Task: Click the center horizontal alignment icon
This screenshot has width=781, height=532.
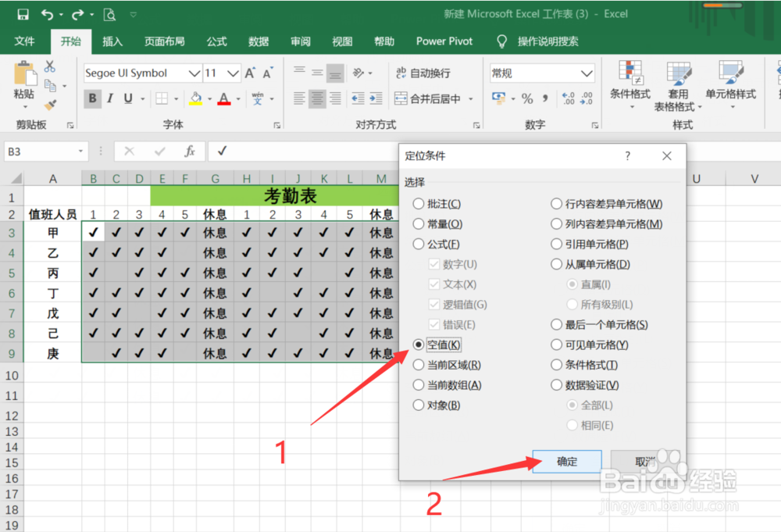Action: point(317,98)
